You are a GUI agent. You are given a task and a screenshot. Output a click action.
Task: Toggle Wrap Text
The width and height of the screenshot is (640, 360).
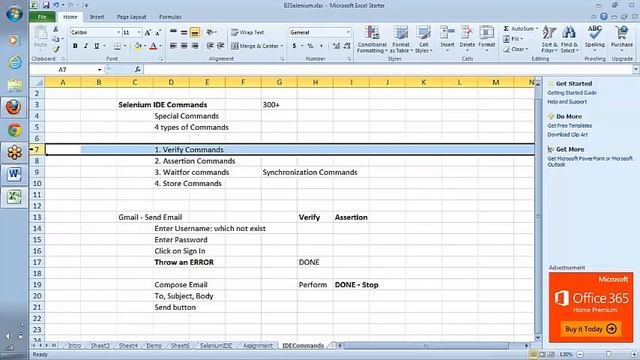(248, 32)
